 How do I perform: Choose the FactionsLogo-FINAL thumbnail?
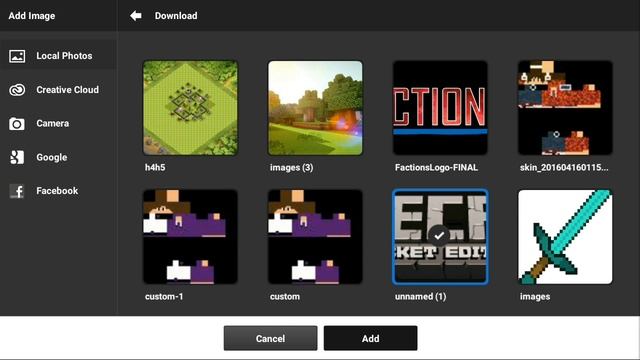440,108
